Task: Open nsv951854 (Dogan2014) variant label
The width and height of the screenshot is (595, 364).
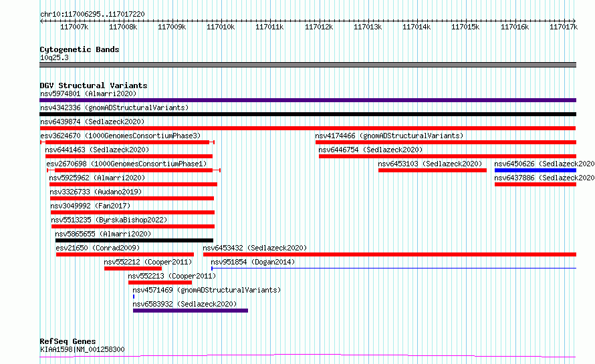Action: coord(253,262)
